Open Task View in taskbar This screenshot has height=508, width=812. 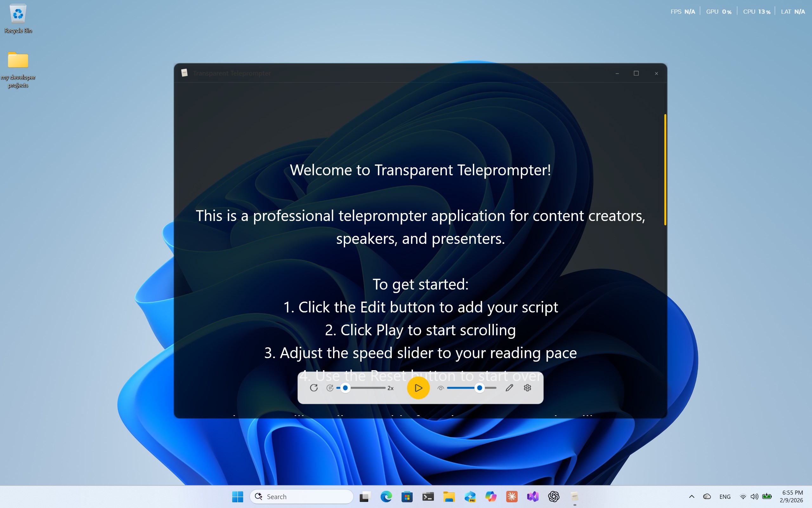[365, 497]
